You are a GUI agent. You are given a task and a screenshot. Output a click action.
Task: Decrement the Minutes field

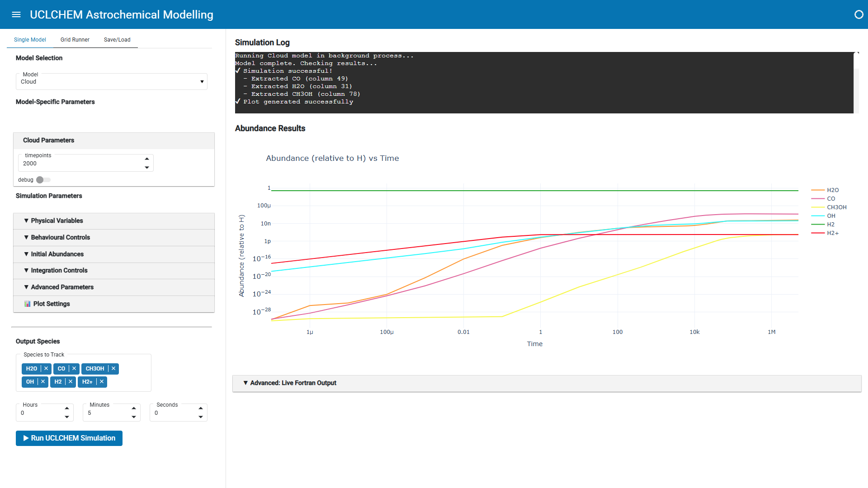134,417
